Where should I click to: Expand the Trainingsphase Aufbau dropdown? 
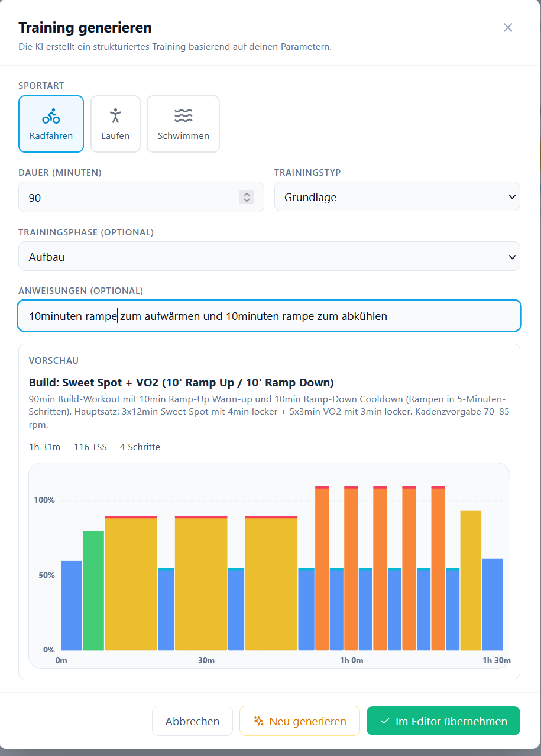[x=270, y=256]
